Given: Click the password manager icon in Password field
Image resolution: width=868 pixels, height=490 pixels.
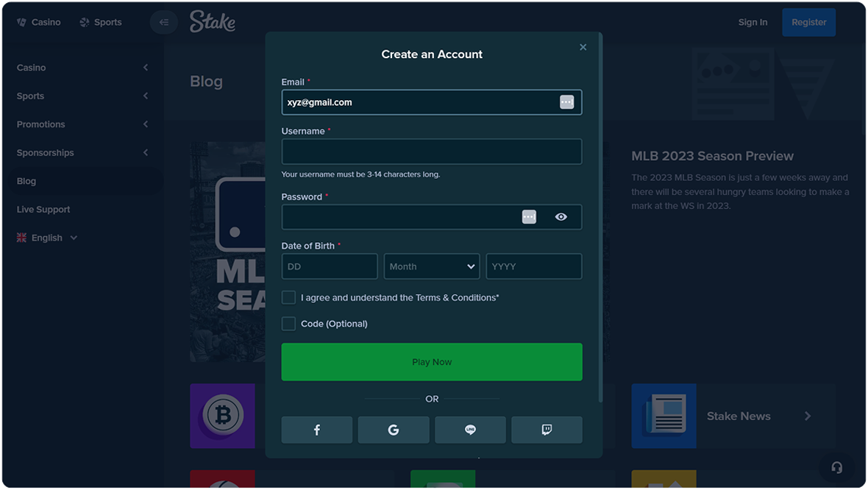Looking at the screenshot, I should tap(529, 216).
